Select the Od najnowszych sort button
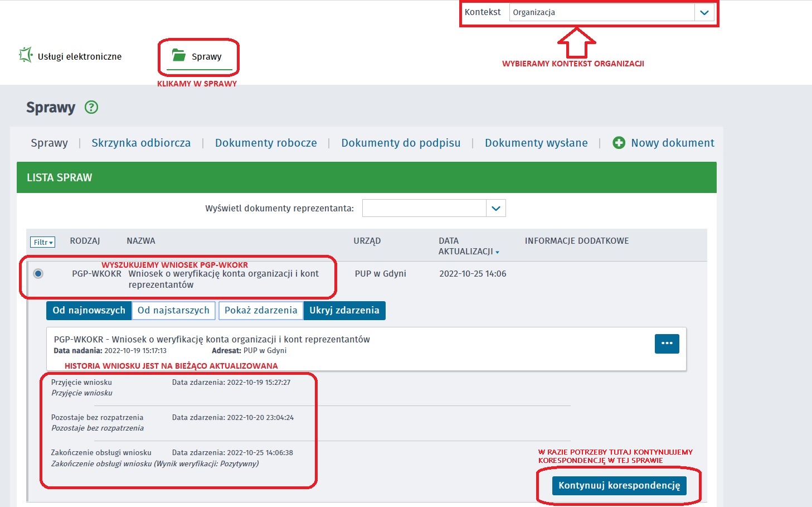The width and height of the screenshot is (812, 507). coord(89,311)
